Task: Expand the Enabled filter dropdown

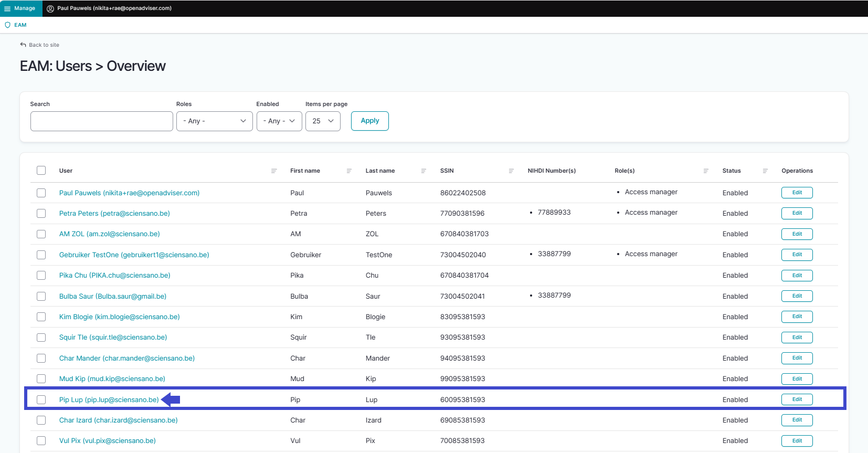Action: pyautogui.click(x=279, y=121)
